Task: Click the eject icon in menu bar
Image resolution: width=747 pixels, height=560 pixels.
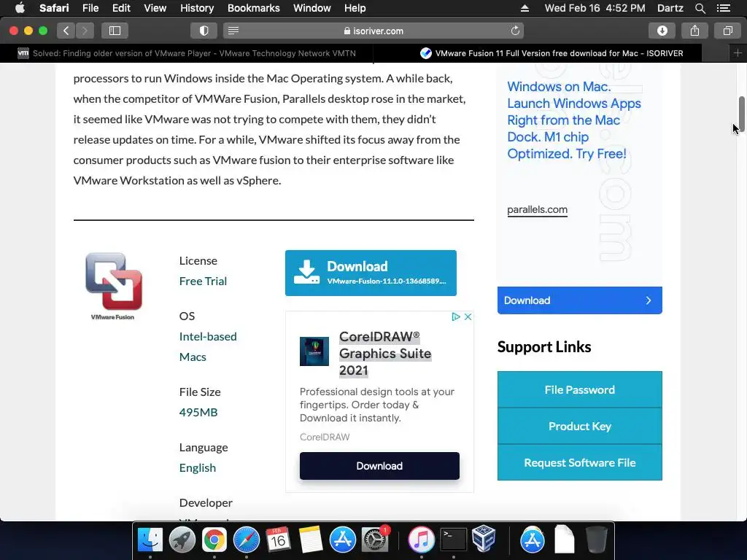Action: coord(525,8)
